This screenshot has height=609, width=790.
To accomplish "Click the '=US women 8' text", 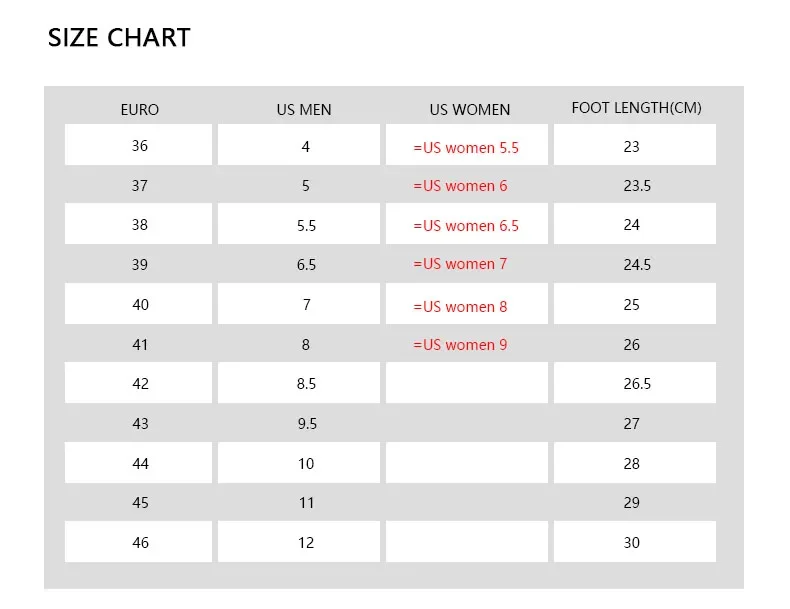I will point(460,307).
